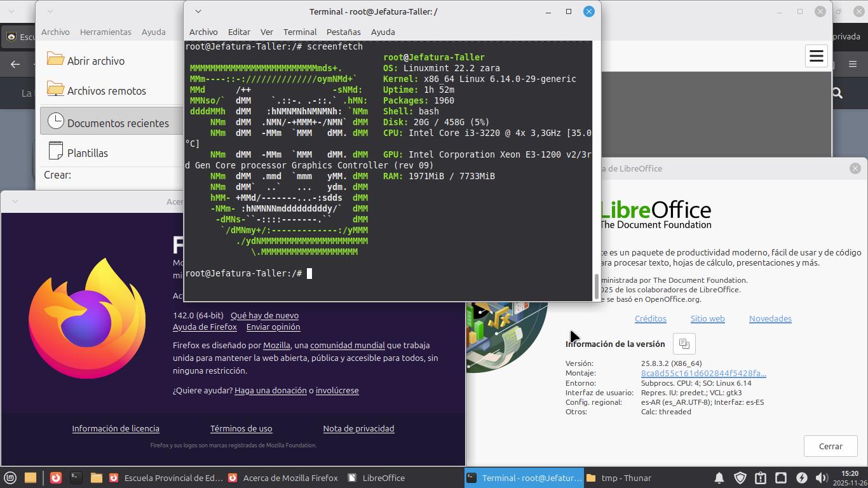Open the LibreOffice Start Center hamburger menu
868x488 pixels.
click(x=816, y=56)
